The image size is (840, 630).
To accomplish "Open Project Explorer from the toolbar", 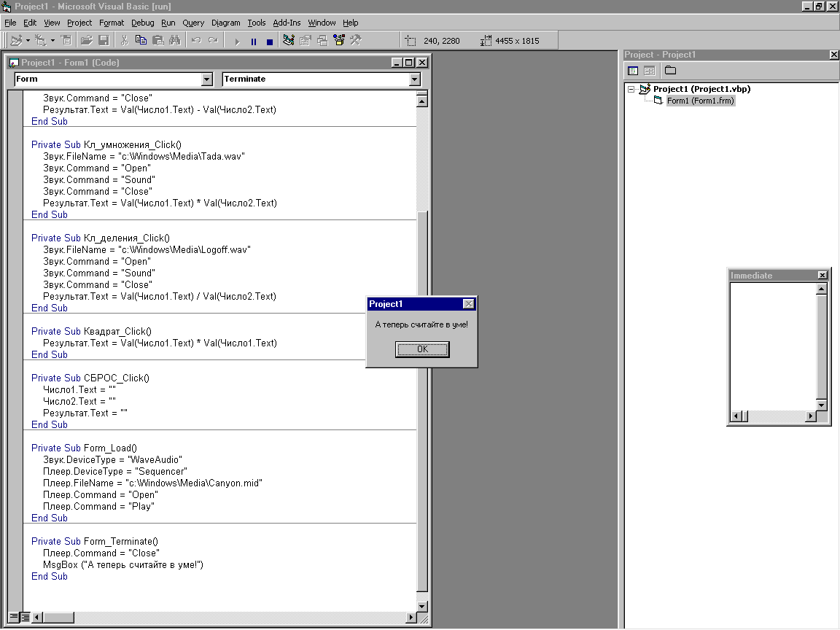I will click(x=289, y=40).
